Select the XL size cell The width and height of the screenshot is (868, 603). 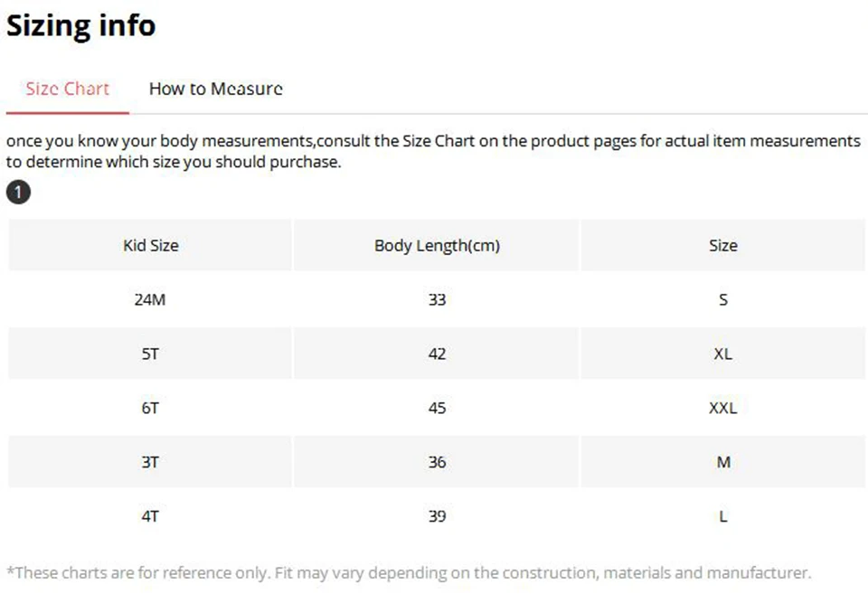click(x=722, y=353)
